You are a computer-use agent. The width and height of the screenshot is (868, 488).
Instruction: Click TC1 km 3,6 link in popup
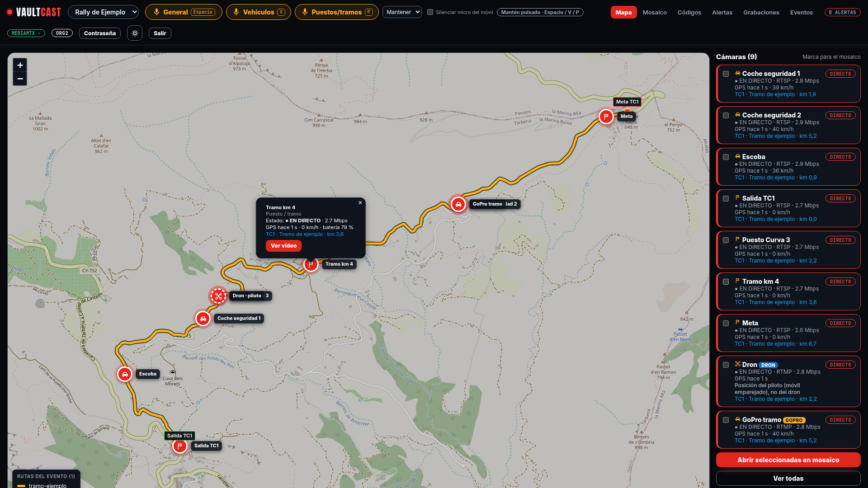pos(304,234)
